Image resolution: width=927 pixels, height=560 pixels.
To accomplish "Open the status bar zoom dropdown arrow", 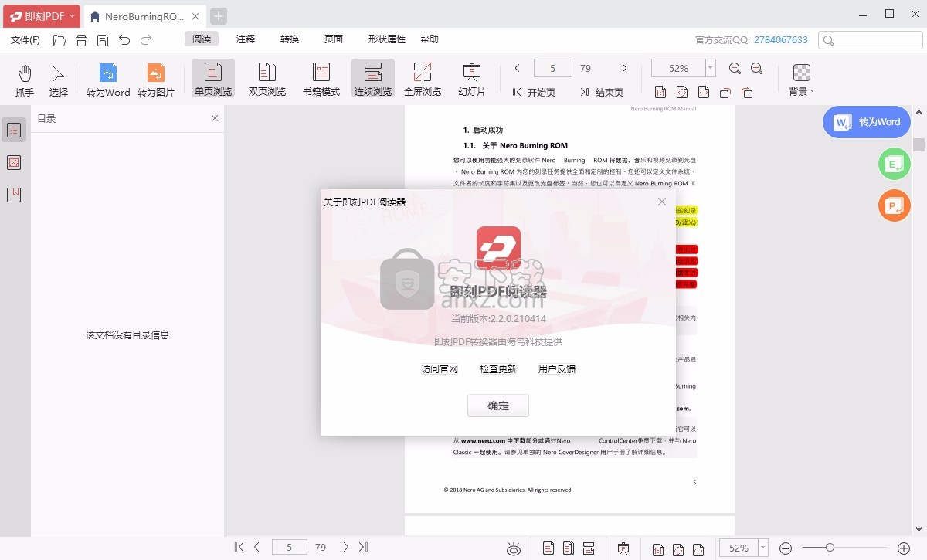I will [x=763, y=548].
